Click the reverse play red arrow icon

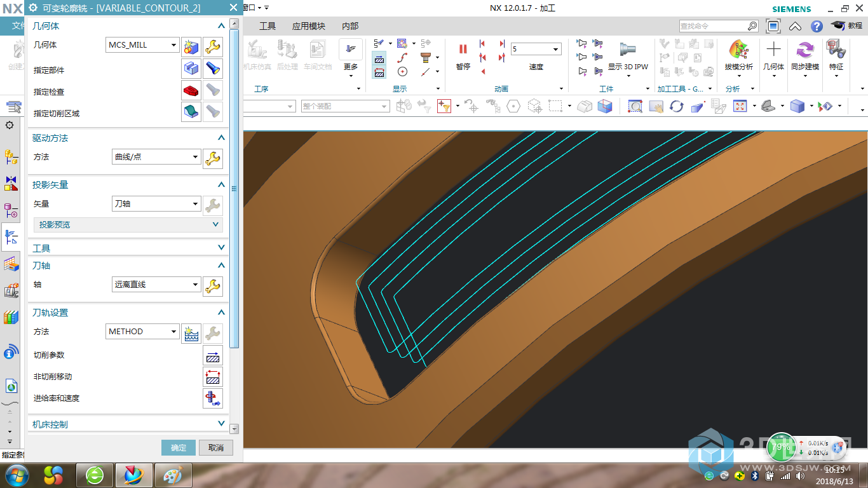(482, 71)
